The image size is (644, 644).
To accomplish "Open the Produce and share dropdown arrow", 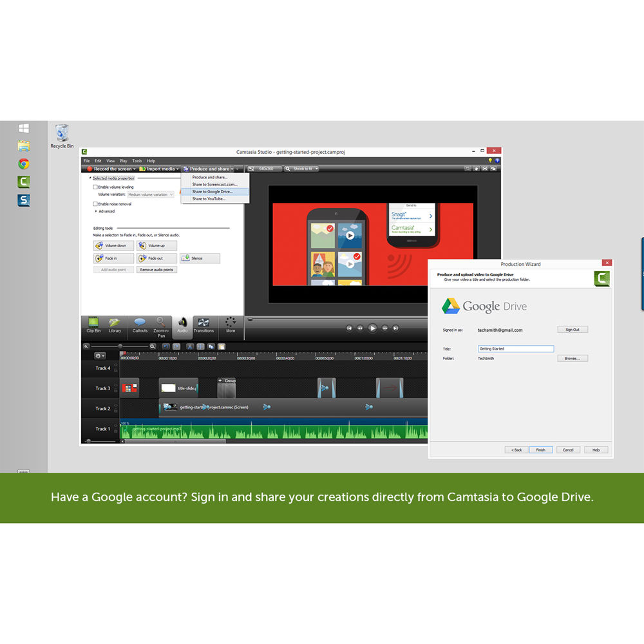I will pos(232,169).
